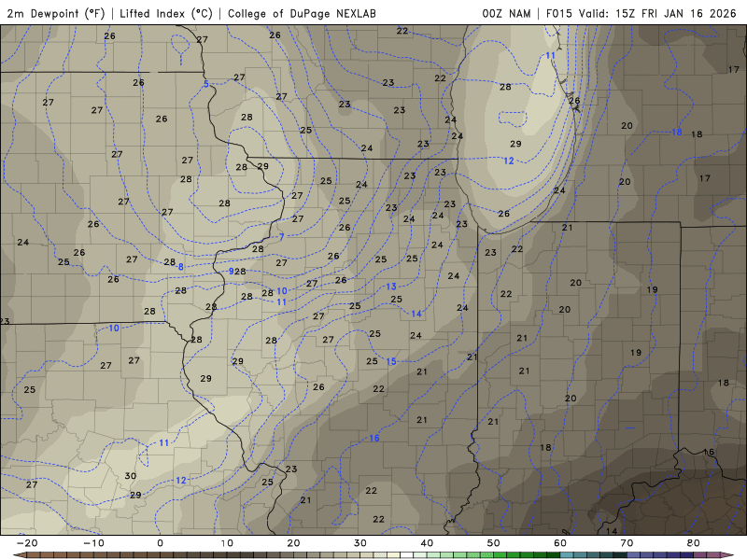747x560 pixels.
Task: Click the "00Z NAM" model run label
Action: tap(506, 13)
